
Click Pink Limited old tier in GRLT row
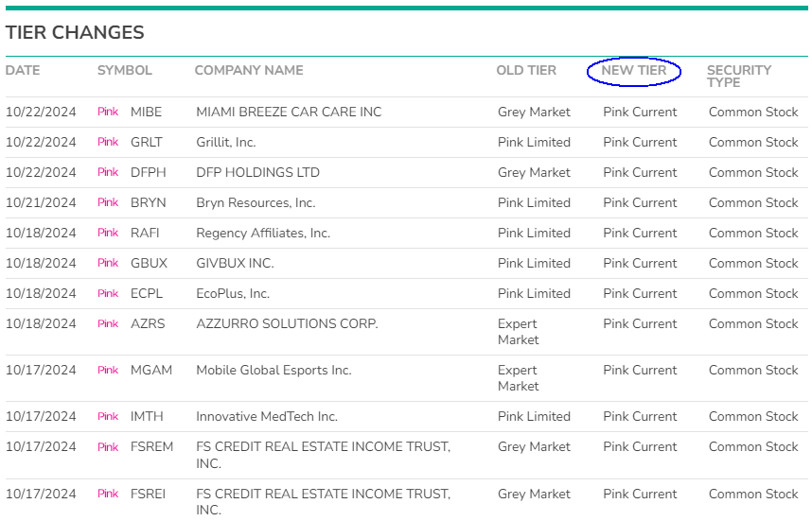pos(534,142)
